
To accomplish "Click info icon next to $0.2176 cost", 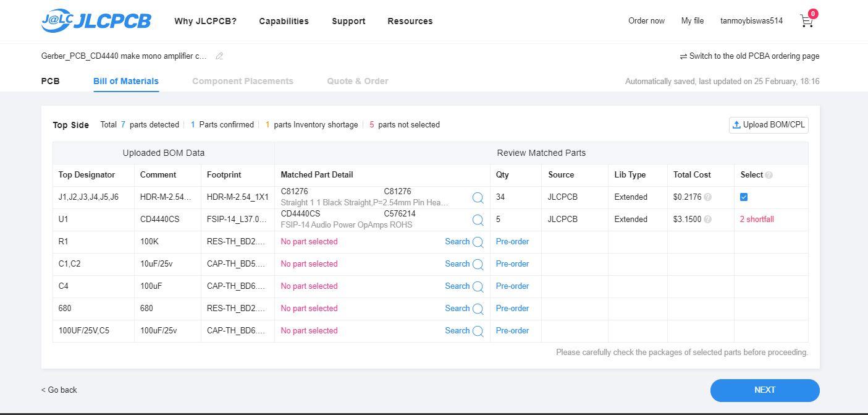I will (707, 197).
